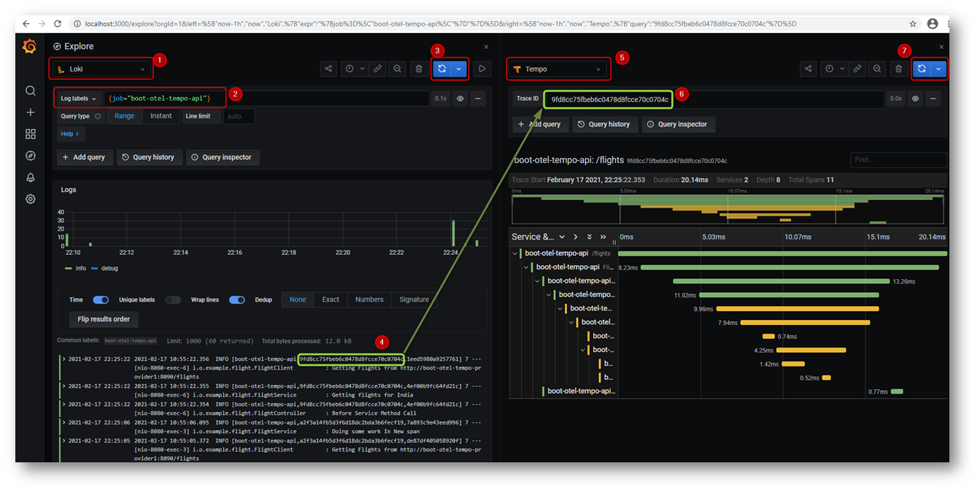
Task: Select the None dedup option
Action: pyautogui.click(x=298, y=299)
